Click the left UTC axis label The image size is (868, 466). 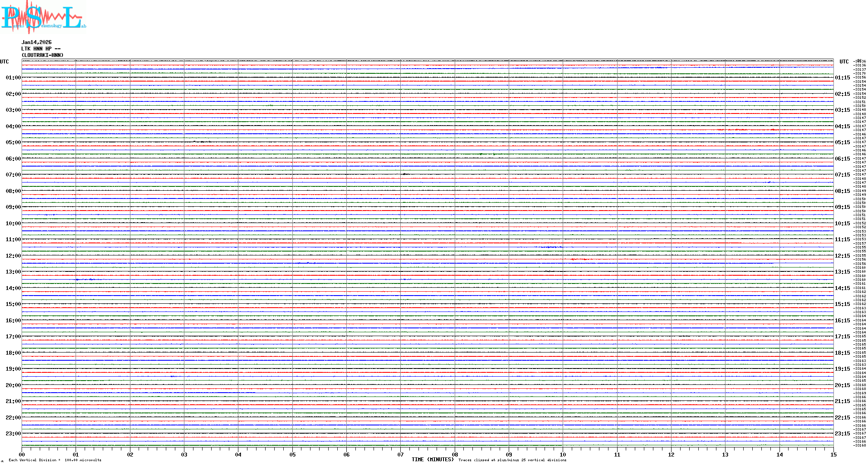[x=4, y=62]
